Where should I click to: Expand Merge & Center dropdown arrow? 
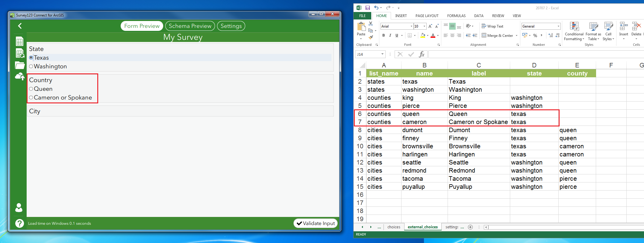coord(517,35)
